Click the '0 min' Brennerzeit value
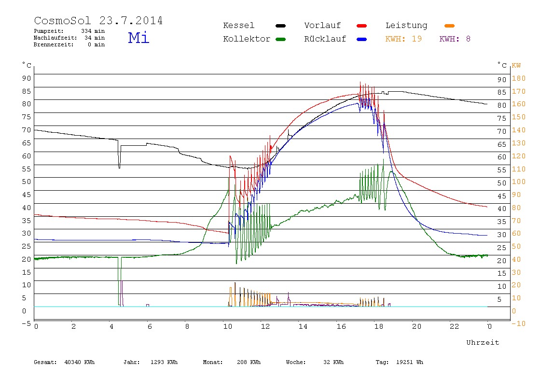The height and width of the screenshot is (392, 554). click(x=97, y=44)
